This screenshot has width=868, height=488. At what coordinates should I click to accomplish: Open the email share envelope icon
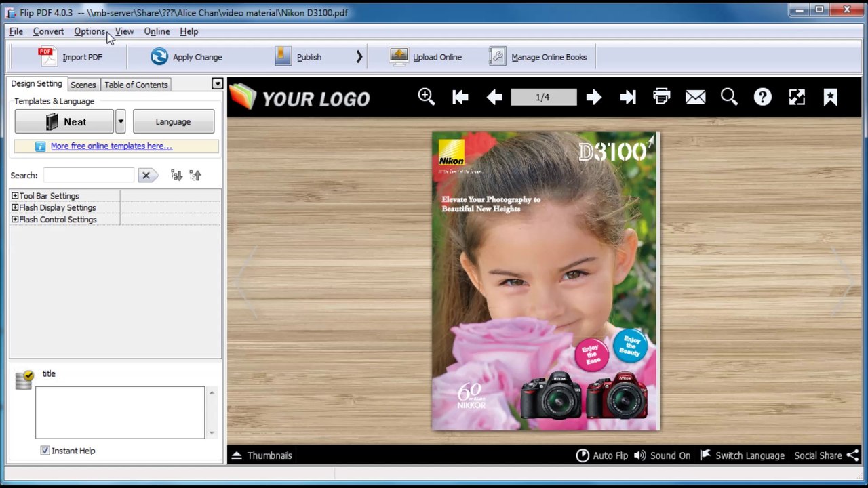pyautogui.click(x=695, y=98)
